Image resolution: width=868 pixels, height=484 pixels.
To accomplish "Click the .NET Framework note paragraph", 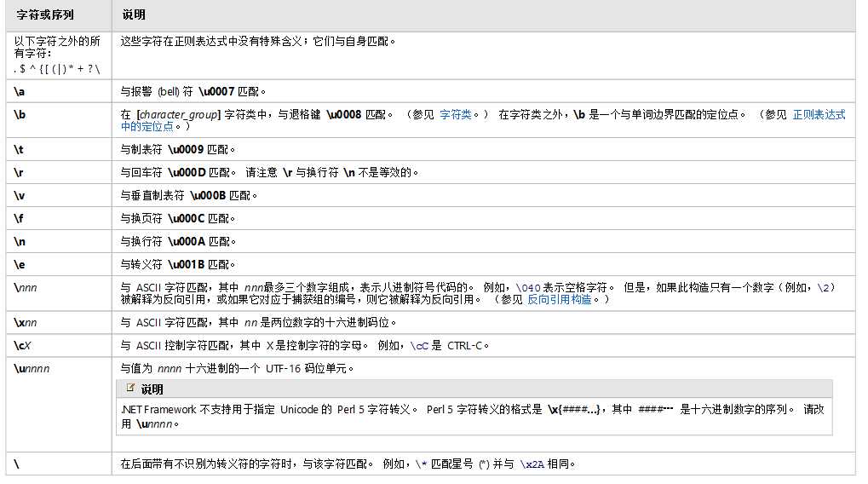I will point(472,417).
